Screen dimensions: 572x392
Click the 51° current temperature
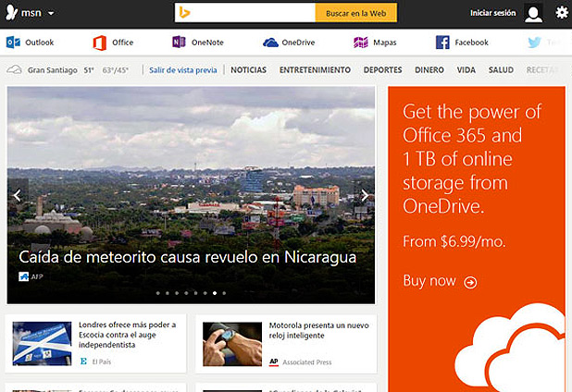coord(89,70)
